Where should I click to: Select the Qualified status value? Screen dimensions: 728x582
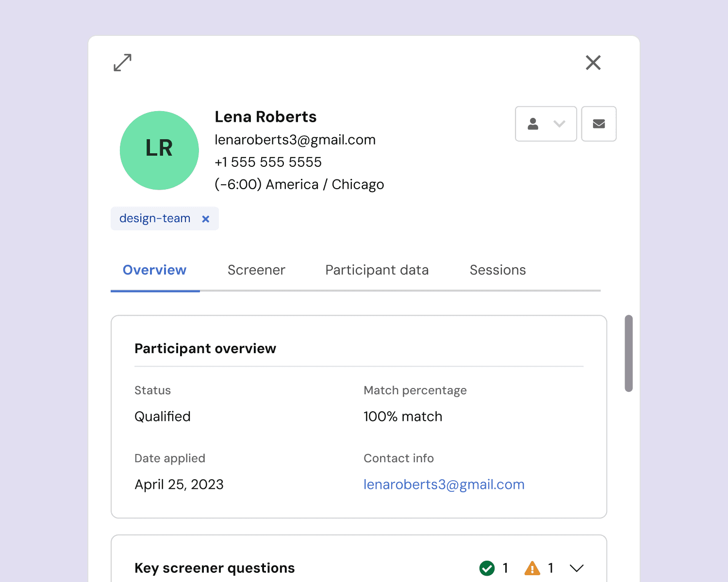(163, 417)
